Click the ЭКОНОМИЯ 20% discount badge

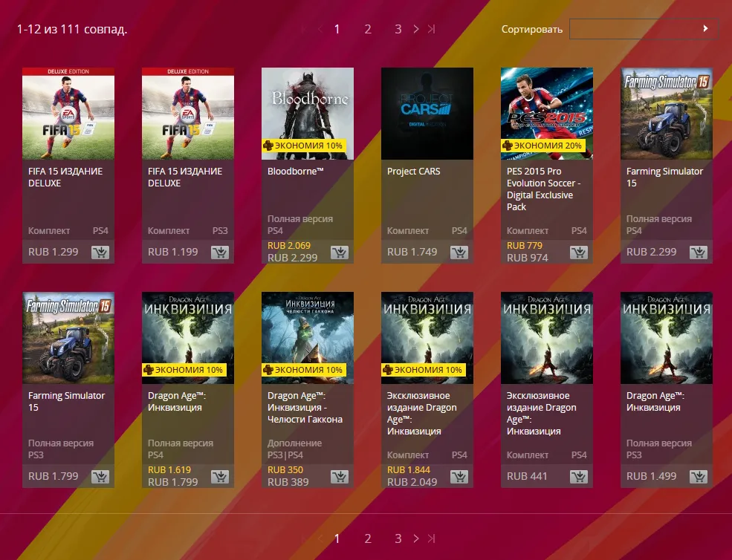(543, 146)
